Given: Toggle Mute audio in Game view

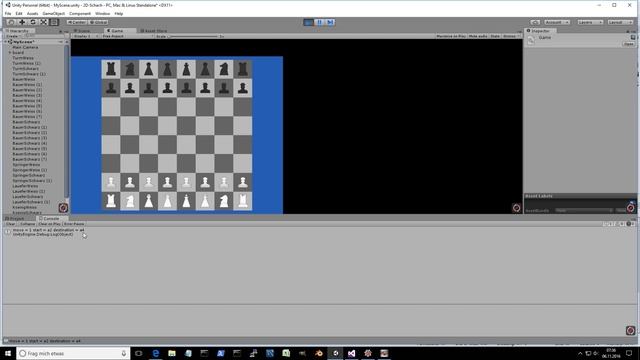Looking at the screenshot, I should pyautogui.click(x=478, y=36).
